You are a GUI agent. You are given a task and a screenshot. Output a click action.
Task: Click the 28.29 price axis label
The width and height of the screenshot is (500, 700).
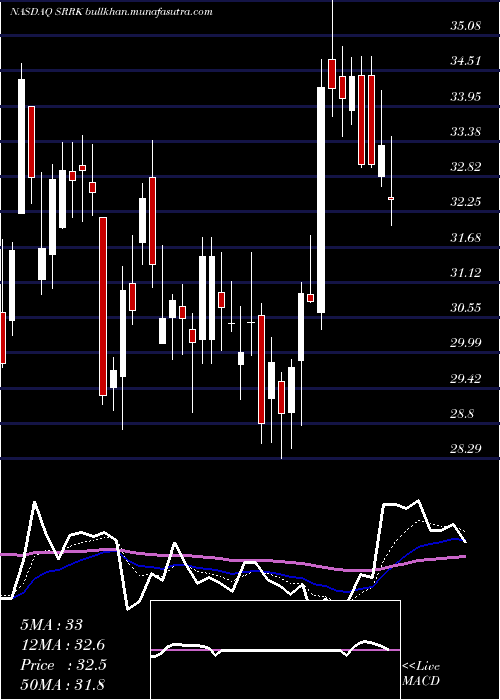[465, 448]
